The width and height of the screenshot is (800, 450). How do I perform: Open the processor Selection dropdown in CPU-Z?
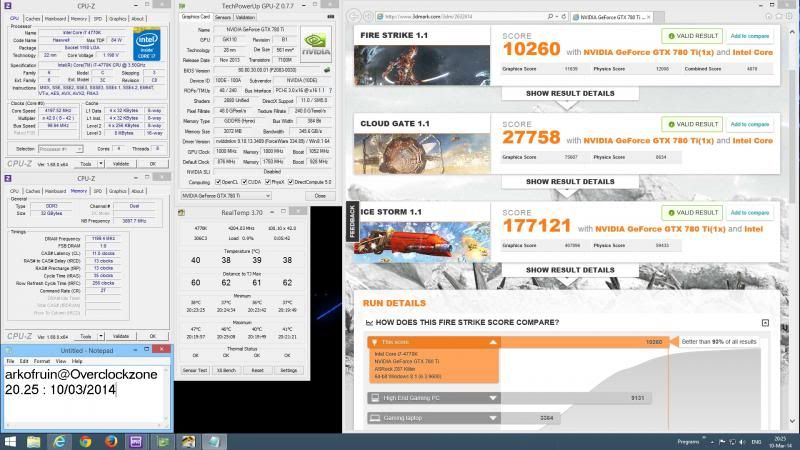60,149
